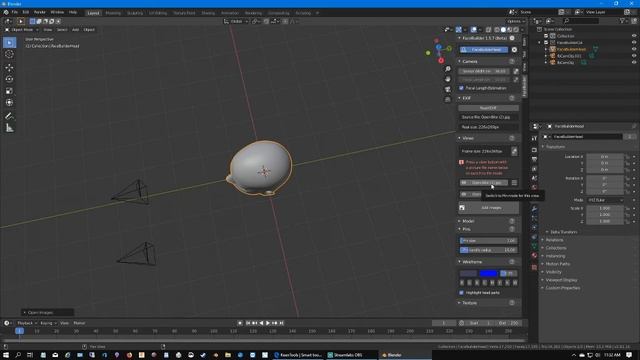The image size is (640, 360).
Task: Open the Edit menu
Action: tap(25, 12)
